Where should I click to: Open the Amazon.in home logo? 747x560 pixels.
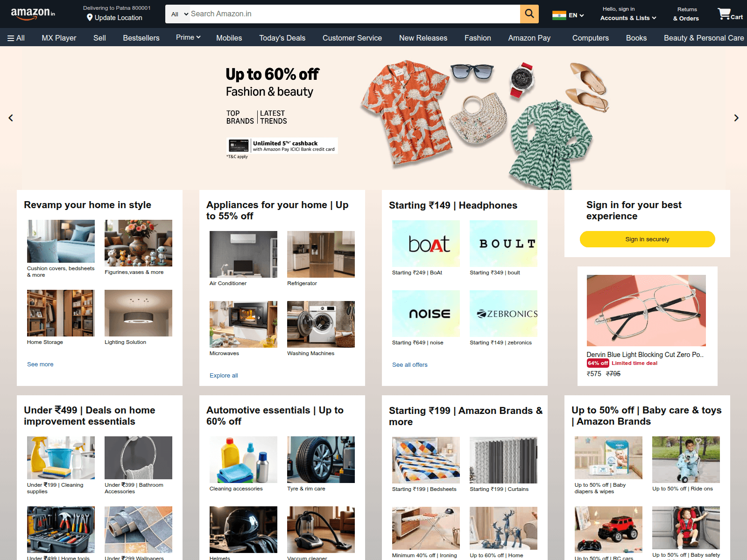tap(33, 14)
